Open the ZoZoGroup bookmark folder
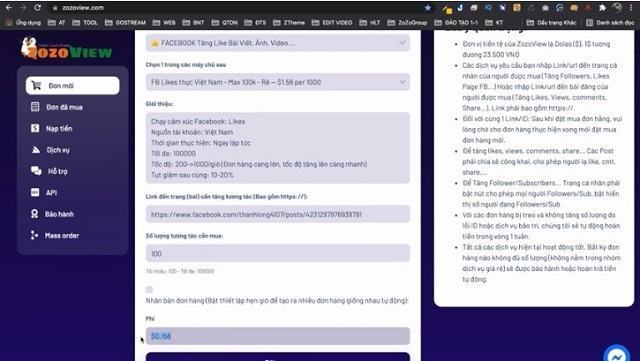The image size is (640, 361). pyautogui.click(x=407, y=22)
